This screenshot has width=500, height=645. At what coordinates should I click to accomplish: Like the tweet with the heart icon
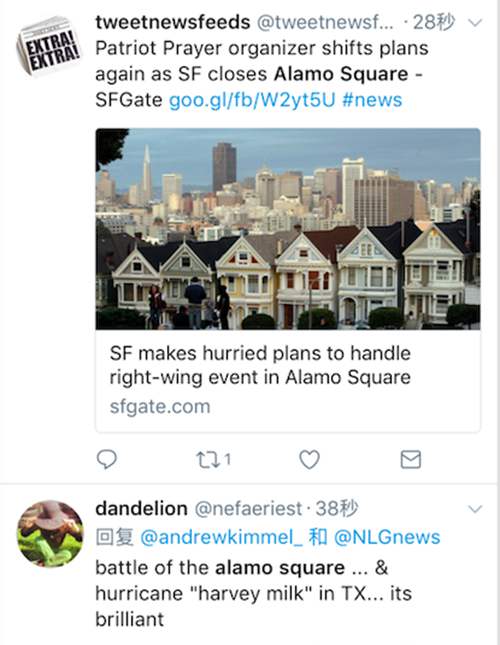click(309, 459)
